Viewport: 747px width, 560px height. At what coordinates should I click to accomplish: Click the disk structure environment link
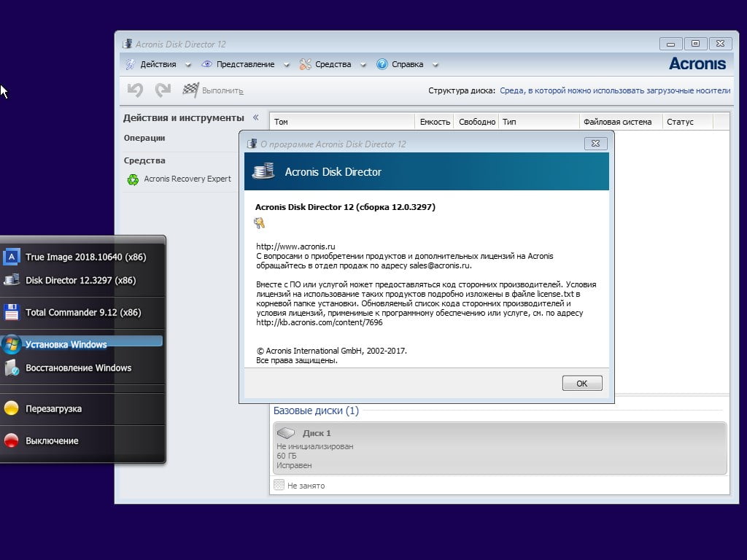point(614,91)
